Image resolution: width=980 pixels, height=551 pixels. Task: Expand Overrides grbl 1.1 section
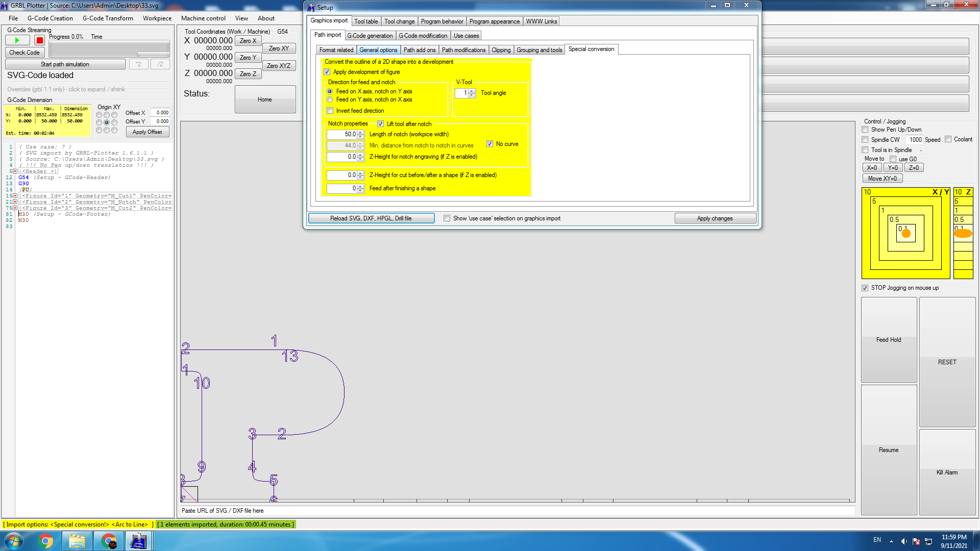coord(66,89)
